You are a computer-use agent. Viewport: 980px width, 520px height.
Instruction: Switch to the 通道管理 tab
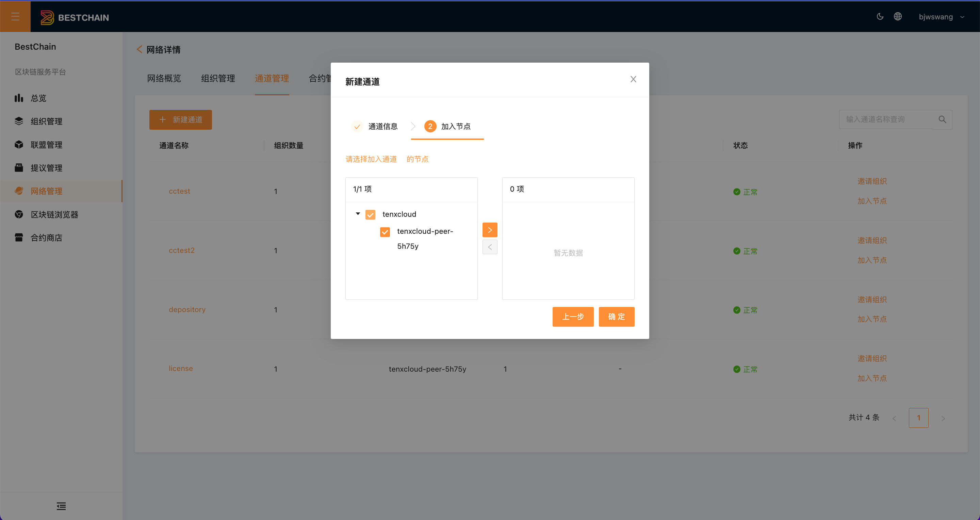[x=272, y=78]
